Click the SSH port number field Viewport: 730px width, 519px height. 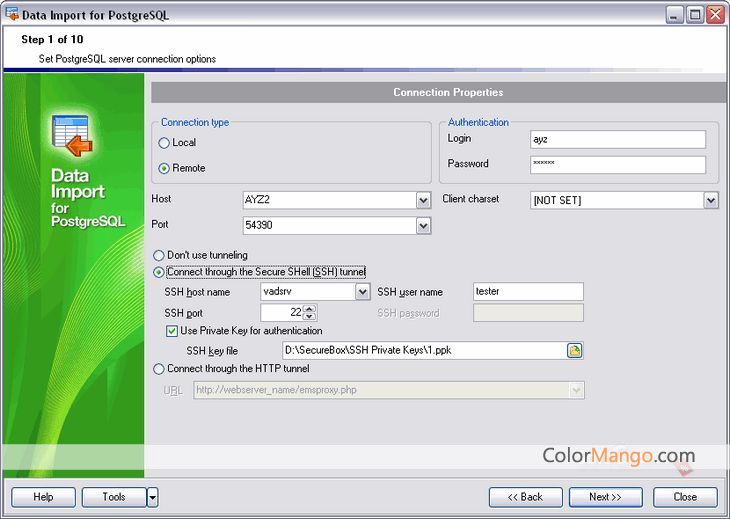pos(282,313)
